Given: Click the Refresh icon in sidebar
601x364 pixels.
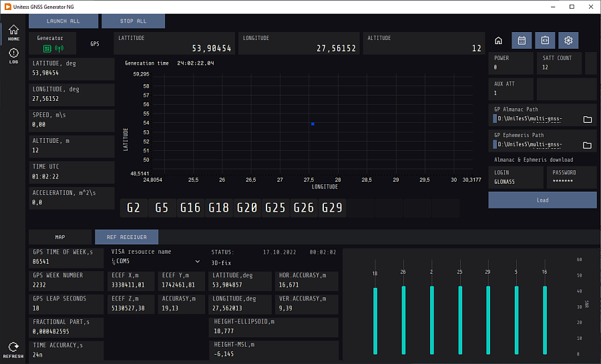Looking at the screenshot, I should pyautogui.click(x=13, y=349).
